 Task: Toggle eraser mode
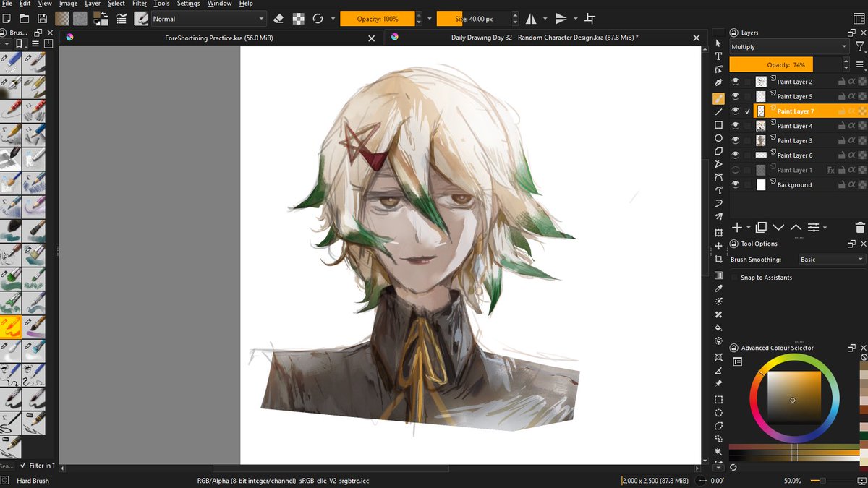(x=279, y=19)
